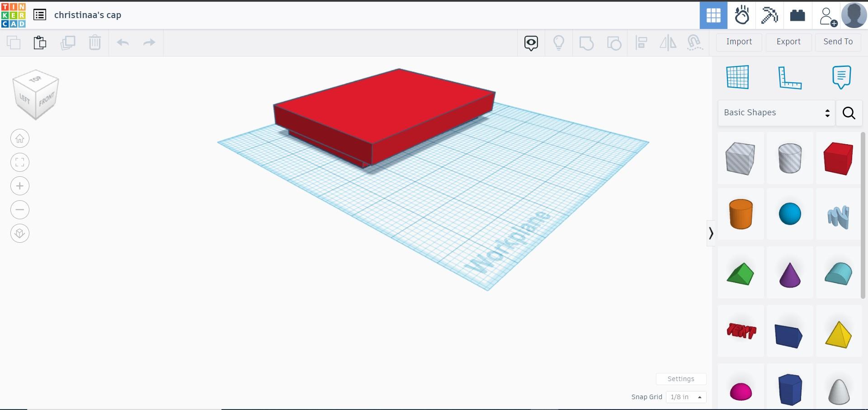Open the Sim Lab hand-apple icon
The height and width of the screenshot is (410, 868).
[x=741, y=15]
